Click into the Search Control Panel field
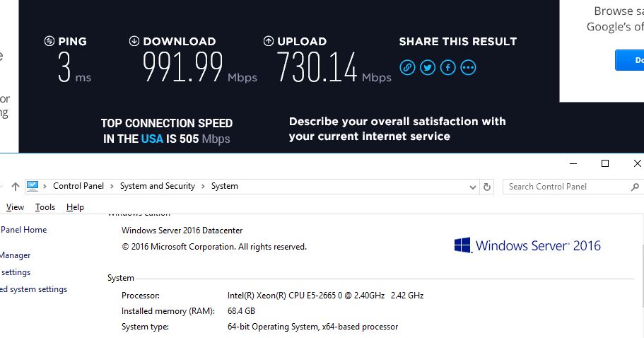Viewport: 644px width, 338px height. click(566, 187)
